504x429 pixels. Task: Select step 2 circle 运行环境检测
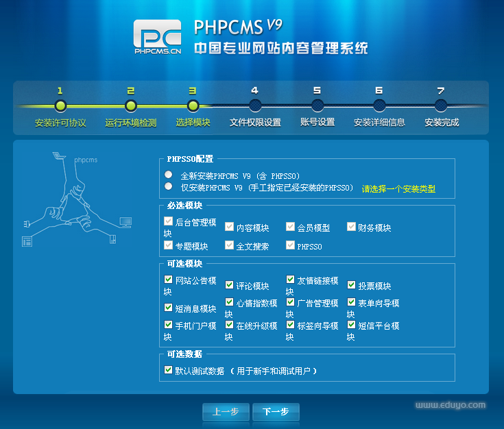pyautogui.click(x=130, y=106)
